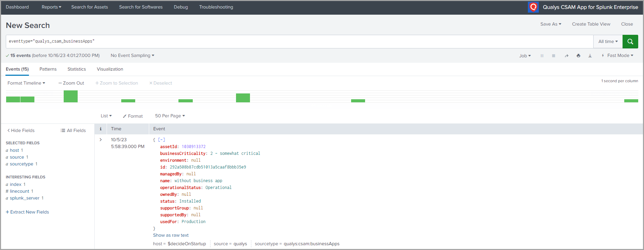Switch to the Events (15) tab
Screen dimensions: 644x250
(x=17, y=69)
